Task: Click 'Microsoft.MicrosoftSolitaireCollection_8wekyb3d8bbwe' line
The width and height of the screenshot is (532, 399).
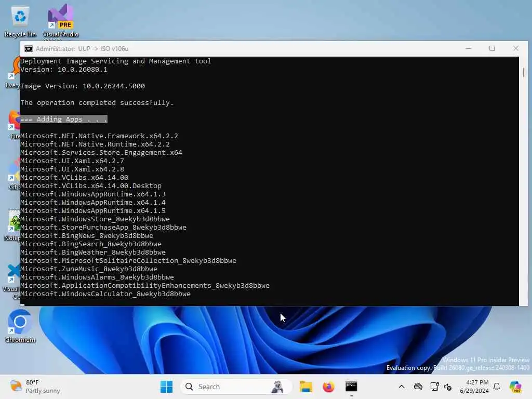Action: click(128, 261)
